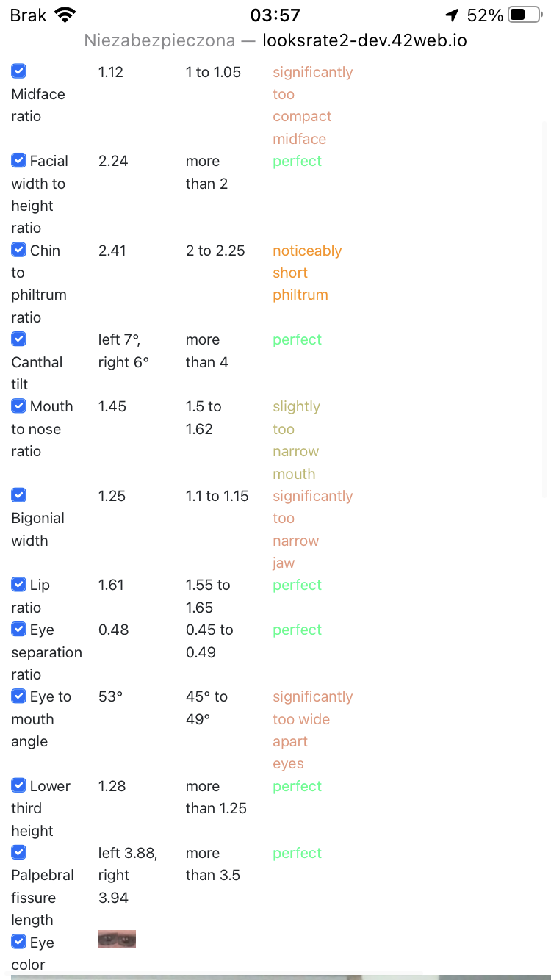Toggle the Facial width to height ratio checkbox

coord(19,160)
